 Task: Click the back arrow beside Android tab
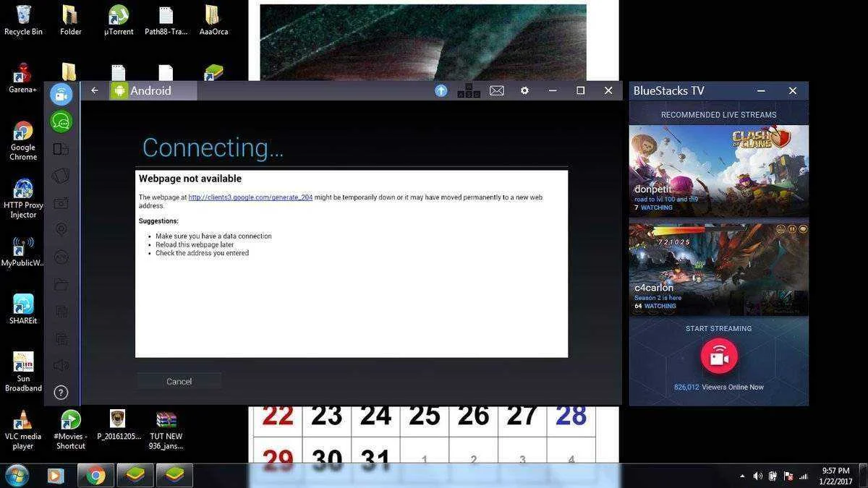95,90
